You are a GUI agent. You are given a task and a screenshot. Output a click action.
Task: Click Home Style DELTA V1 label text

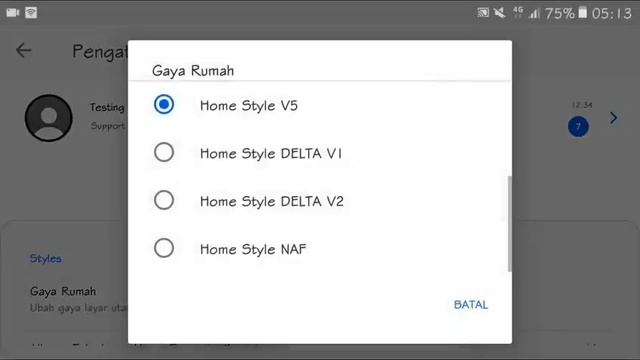[x=271, y=153]
